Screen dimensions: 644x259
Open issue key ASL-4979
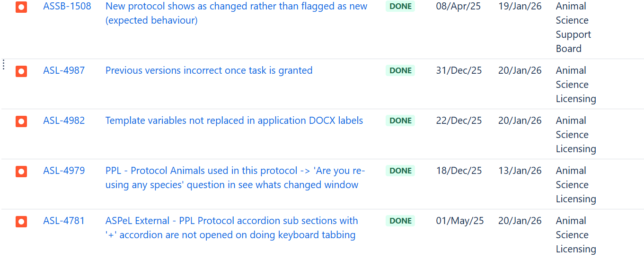64,171
